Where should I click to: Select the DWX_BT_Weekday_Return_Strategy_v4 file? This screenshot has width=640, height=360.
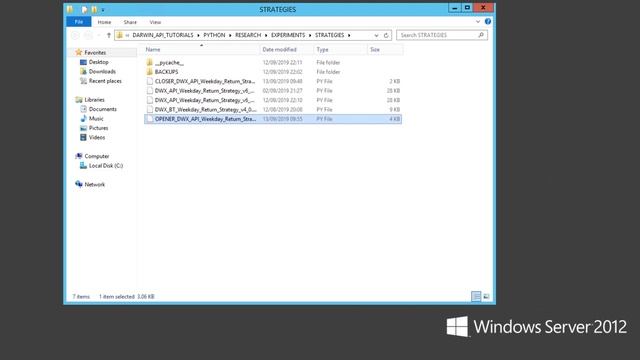click(273, 109)
